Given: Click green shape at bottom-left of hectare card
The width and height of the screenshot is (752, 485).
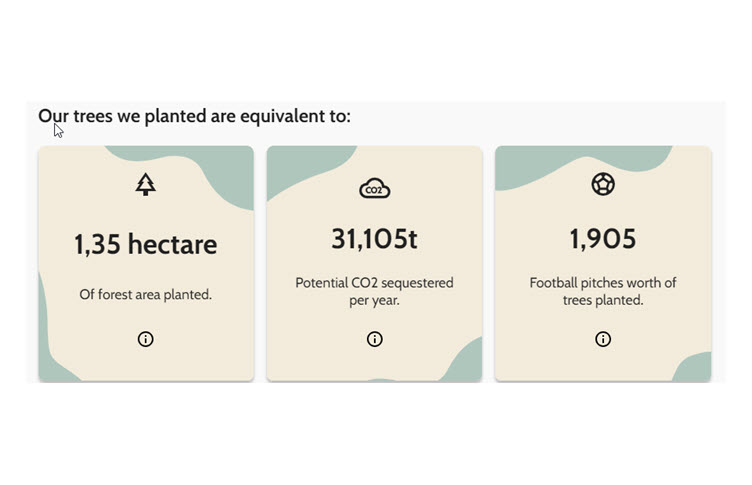Looking at the screenshot, I should pos(50,345).
